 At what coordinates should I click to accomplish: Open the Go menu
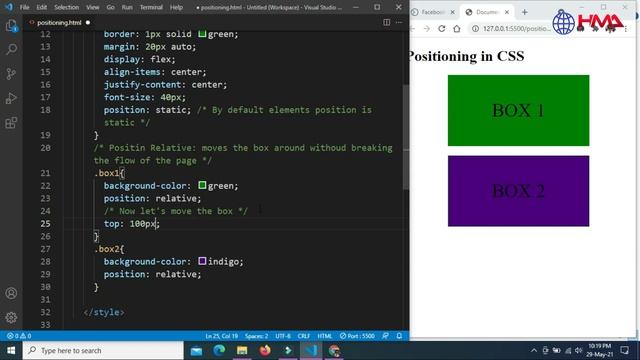110,7
